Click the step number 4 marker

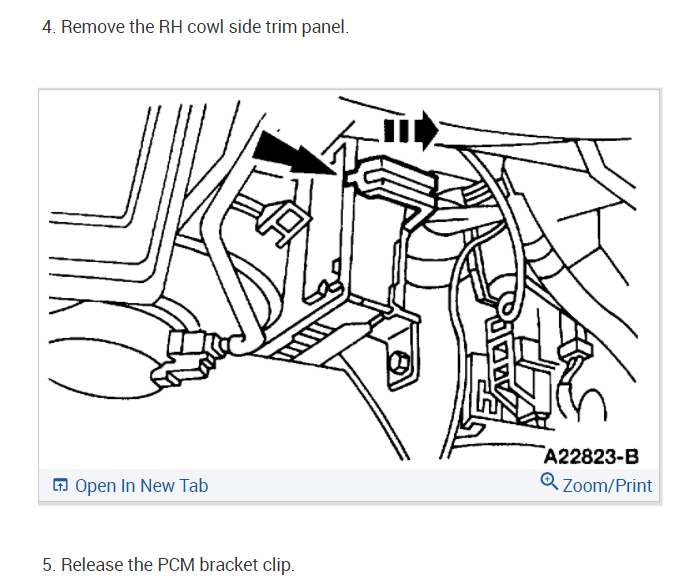coord(49,27)
